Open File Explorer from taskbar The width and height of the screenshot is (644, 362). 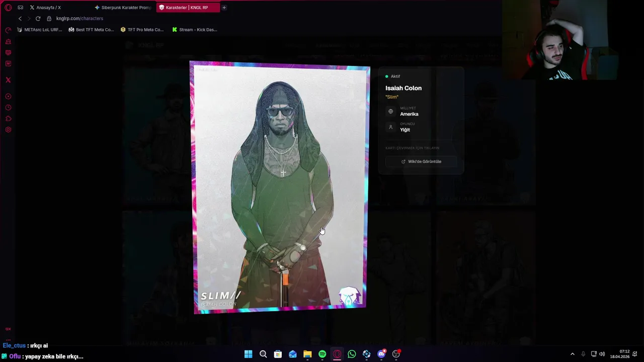pyautogui.click(x=307, y=354)
